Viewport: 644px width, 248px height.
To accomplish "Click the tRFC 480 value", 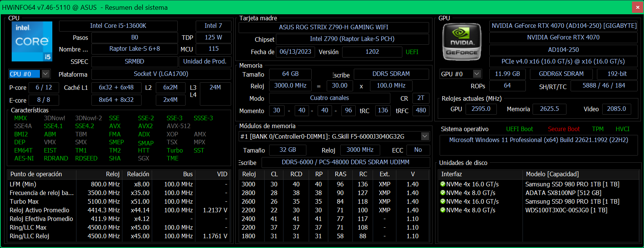I will pyautogui.click(x=421, y=110).
